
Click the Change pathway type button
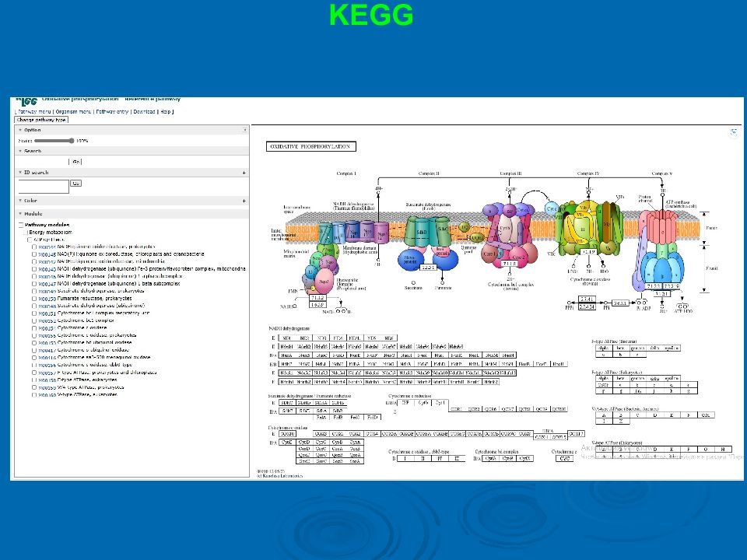tap(41, 120)
